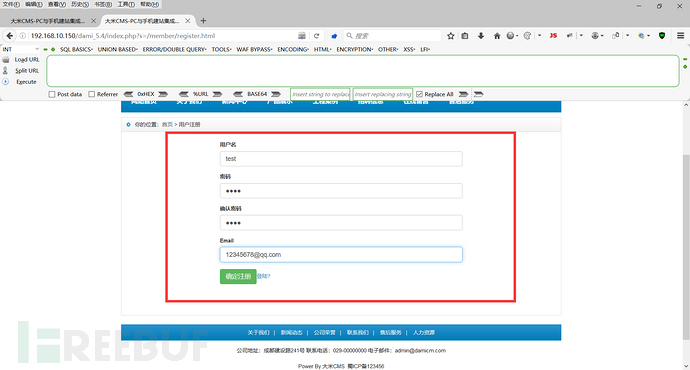Expand the TOOLS dropdown in HackBar
Viewport: 690px width, 370px height.
pyautogui.click(x=221, y=49)
